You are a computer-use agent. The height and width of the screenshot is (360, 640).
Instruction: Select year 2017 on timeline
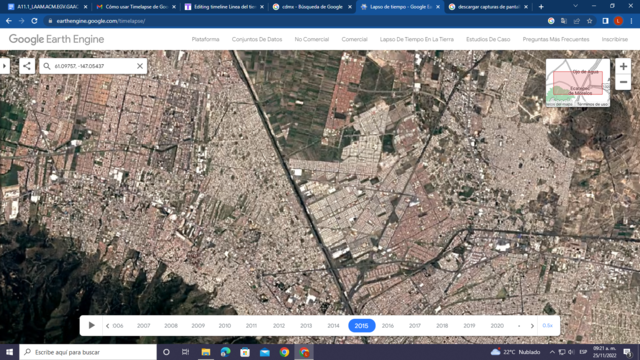click(x=415, y=326)
